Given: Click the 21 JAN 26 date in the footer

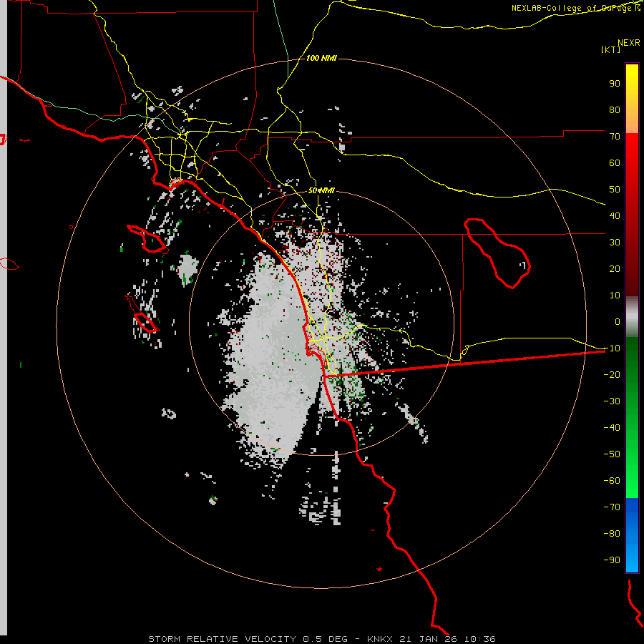Looking at the screenshot, I should pyautogui.click(x=428, y=639).
